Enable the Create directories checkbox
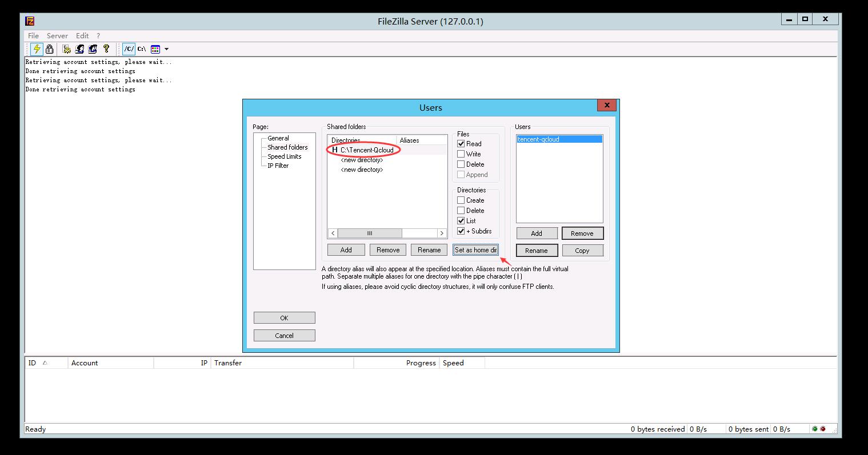The image size is (868, 455). tap(461, 200)
